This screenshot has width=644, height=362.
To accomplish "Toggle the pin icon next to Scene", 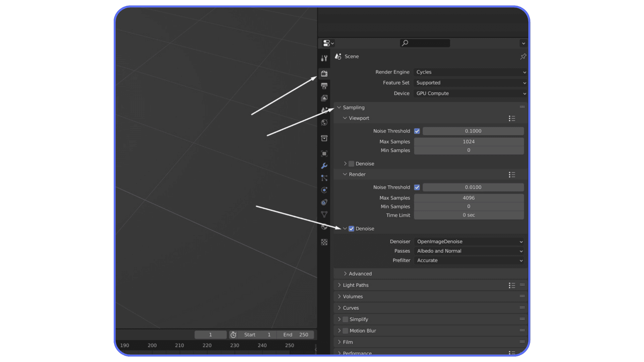I will [x=523, y=56].
